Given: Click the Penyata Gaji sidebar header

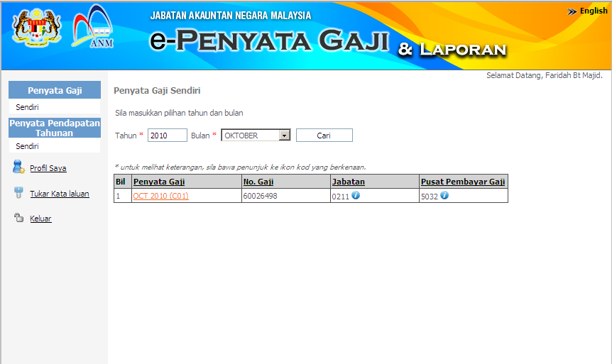Looking at the screenshot, I should point(55,90).
